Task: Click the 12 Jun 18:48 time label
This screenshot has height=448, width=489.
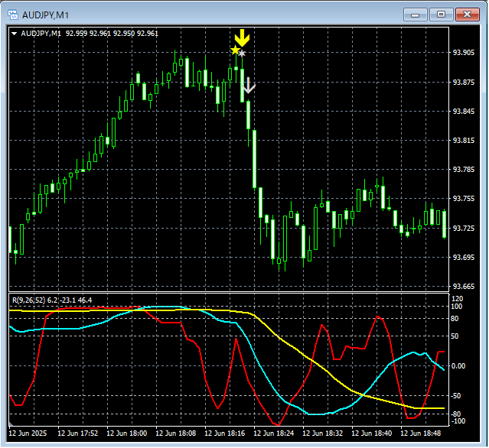Action: pos(421,433)
